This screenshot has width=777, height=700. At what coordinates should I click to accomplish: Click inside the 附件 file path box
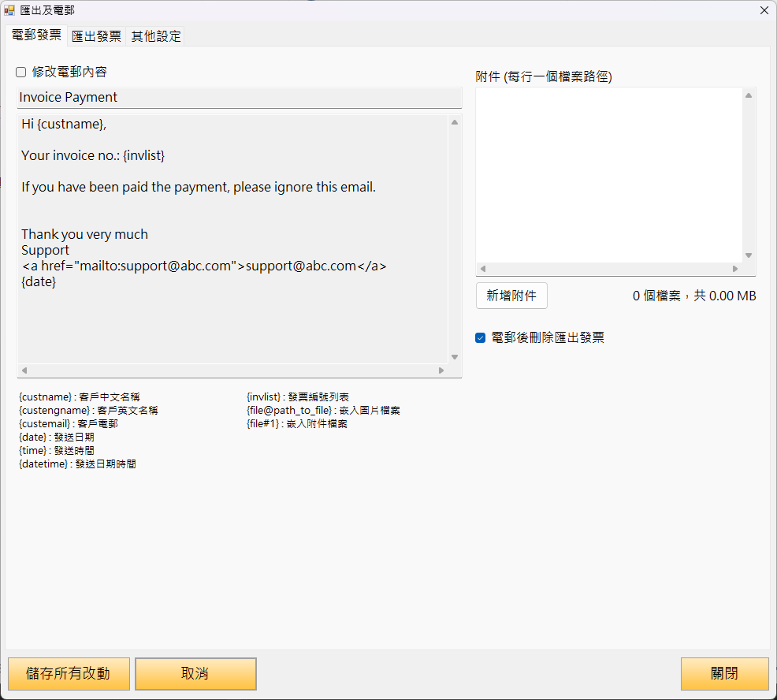[608, 173]
